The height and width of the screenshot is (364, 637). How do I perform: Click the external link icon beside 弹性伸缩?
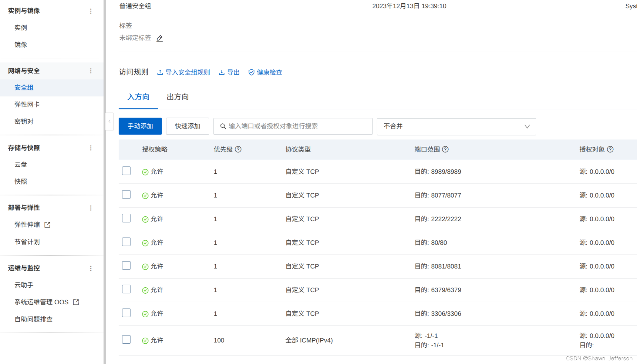47,225
